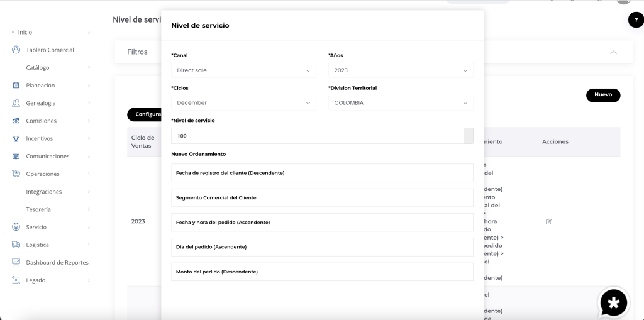Expand the Legado menu item
Viewport: 644px width, 320px height.
coord(36,280)
